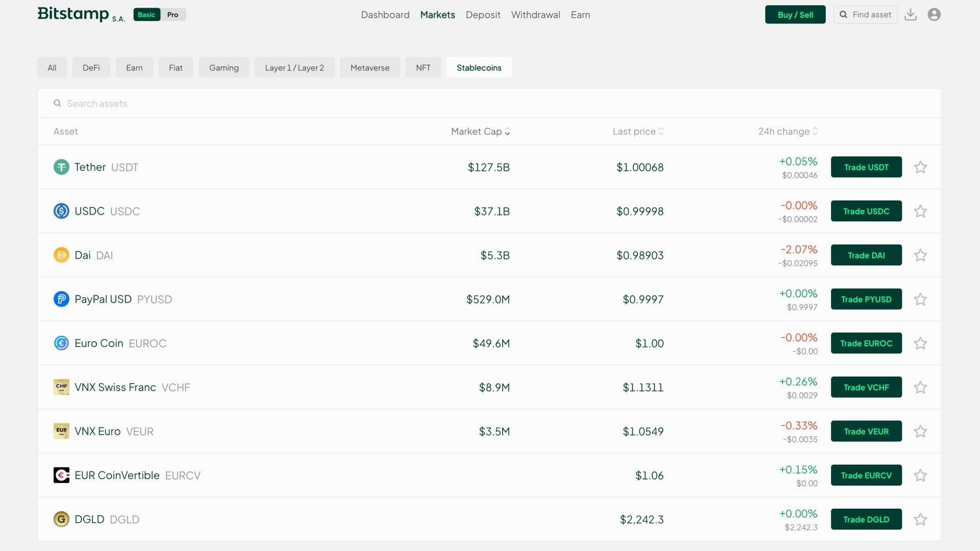Screen dimensions: 980x551
Task: Click the USDC coin icon
Action: point(61,211)
